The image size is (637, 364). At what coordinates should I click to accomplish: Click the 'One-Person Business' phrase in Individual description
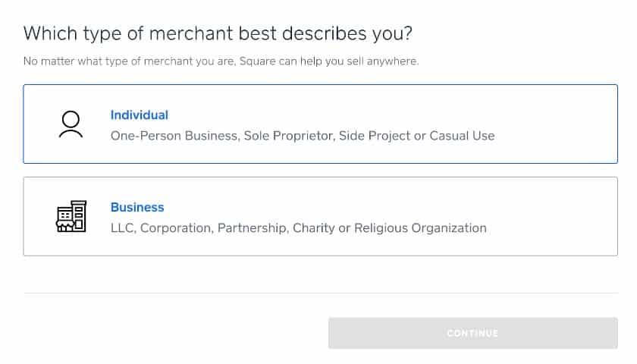tap(174, 136)
